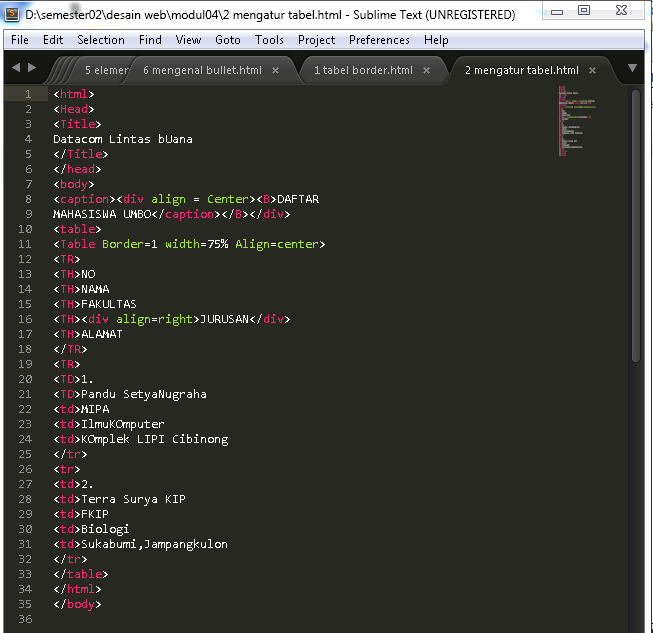Click 'KOmplek LIPI Cibinong' on line 24
Viewport: 653px width, 633px height.
(x=155, y=439)
